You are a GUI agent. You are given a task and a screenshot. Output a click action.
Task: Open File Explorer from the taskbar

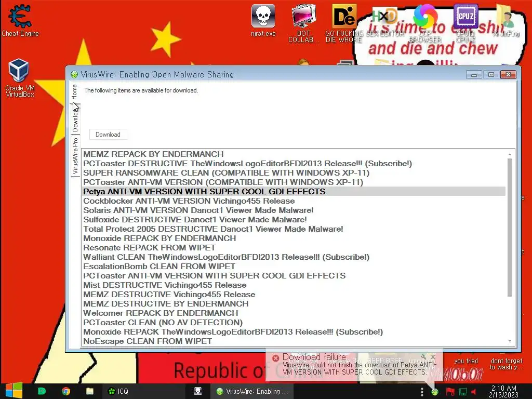click(89, 391)
